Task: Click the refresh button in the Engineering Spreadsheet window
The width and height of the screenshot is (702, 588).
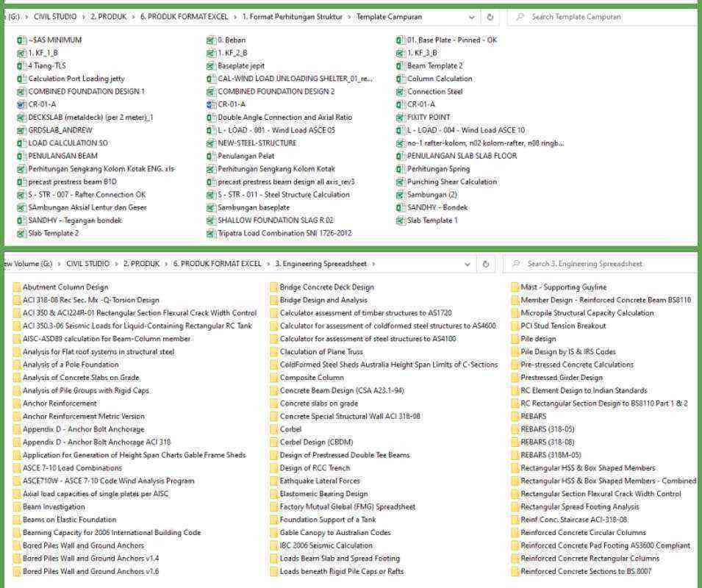Action: [x=485, y=264]
